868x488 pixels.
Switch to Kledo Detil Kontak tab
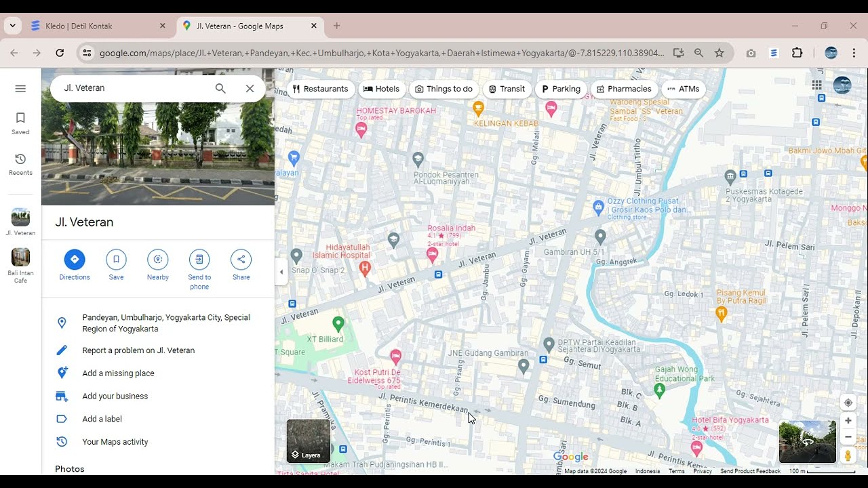click(x=98, y=26)
